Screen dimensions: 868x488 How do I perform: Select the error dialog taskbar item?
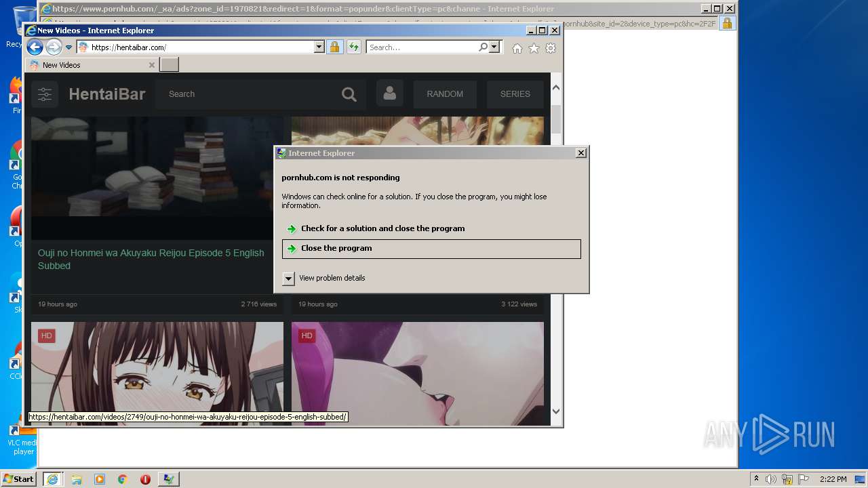[168, 479]
